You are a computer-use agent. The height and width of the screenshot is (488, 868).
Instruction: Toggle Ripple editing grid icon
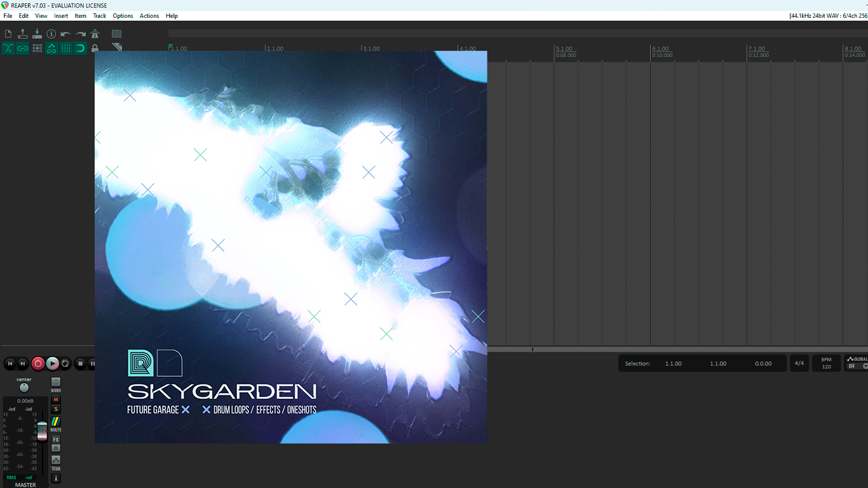(x=37, y=48)
